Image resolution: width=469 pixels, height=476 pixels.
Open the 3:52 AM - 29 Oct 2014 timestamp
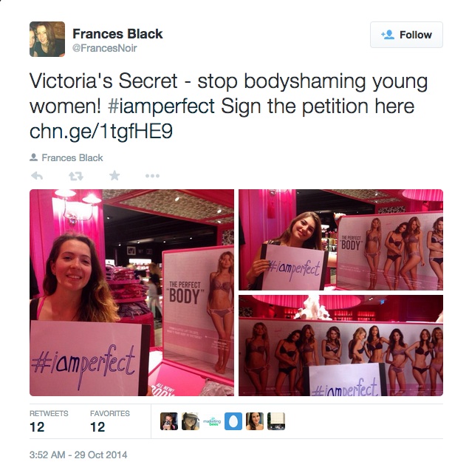click(x=78, y=455)
